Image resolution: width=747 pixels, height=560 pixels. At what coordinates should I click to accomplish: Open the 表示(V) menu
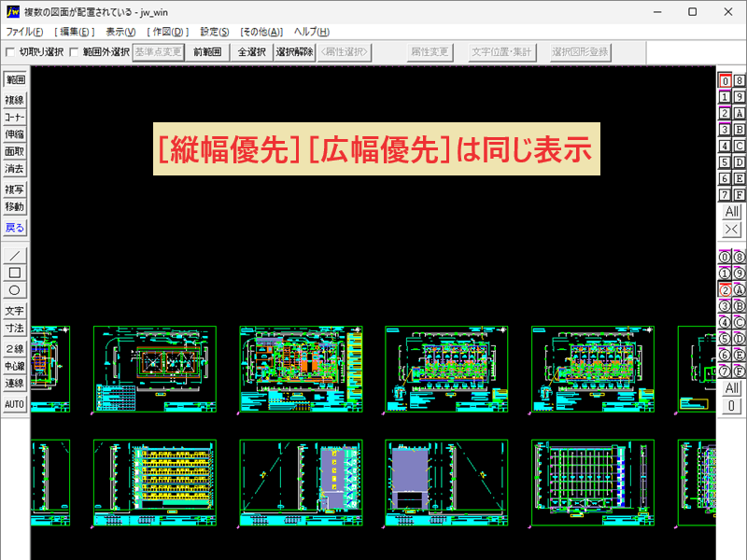(120, 32)
